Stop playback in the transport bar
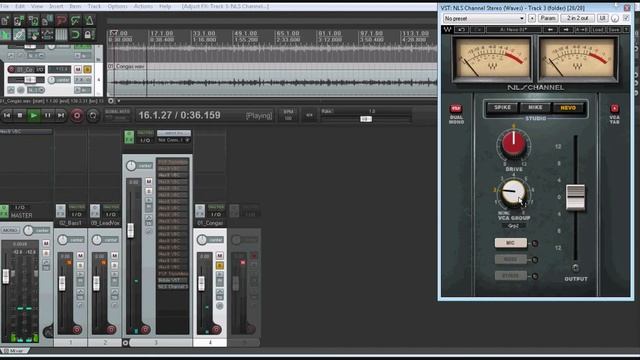This screenshot has width=640, height=360. pos(20,116)
